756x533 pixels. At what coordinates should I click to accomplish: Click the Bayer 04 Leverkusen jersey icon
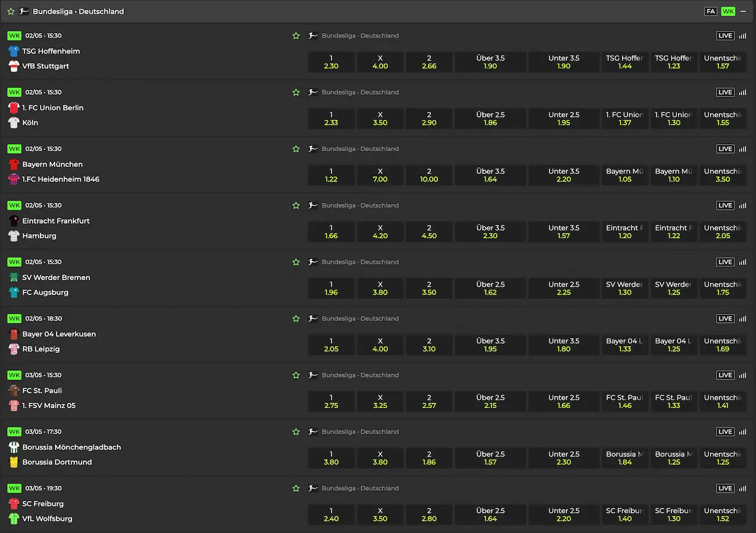[x=14, y=334]
